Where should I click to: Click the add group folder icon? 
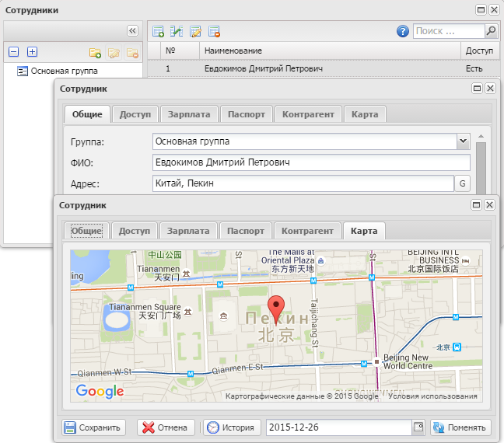click(95, 52)
